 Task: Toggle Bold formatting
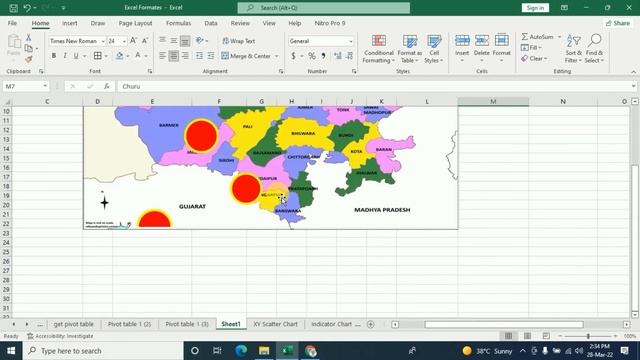(x=53, y=56)
